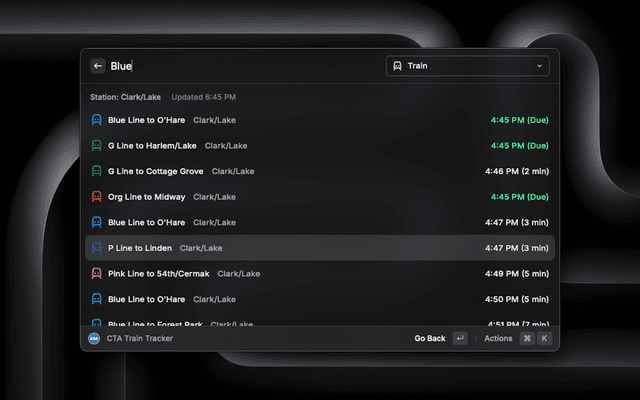
Task: Click train icon inside the Train dropdown
Action: [x=398, y=66]
